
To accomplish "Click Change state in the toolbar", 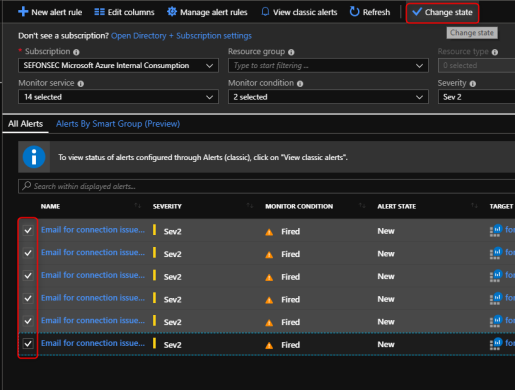I will (442, 12).
